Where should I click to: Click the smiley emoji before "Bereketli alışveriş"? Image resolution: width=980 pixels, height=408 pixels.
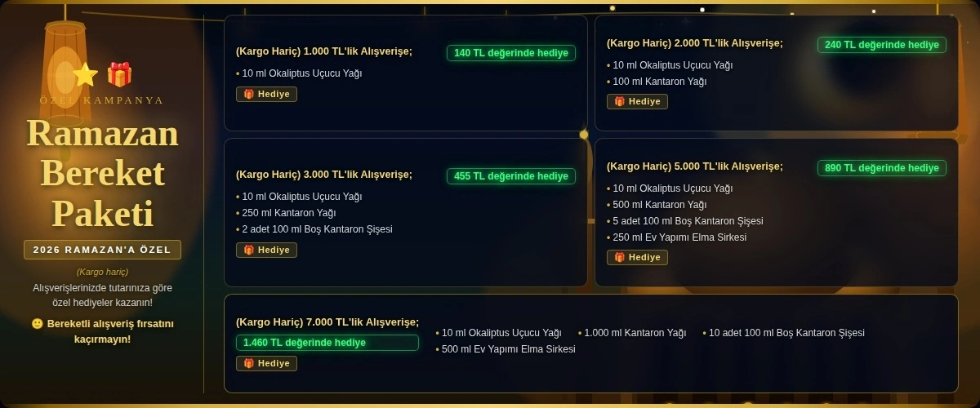[37, 324]
